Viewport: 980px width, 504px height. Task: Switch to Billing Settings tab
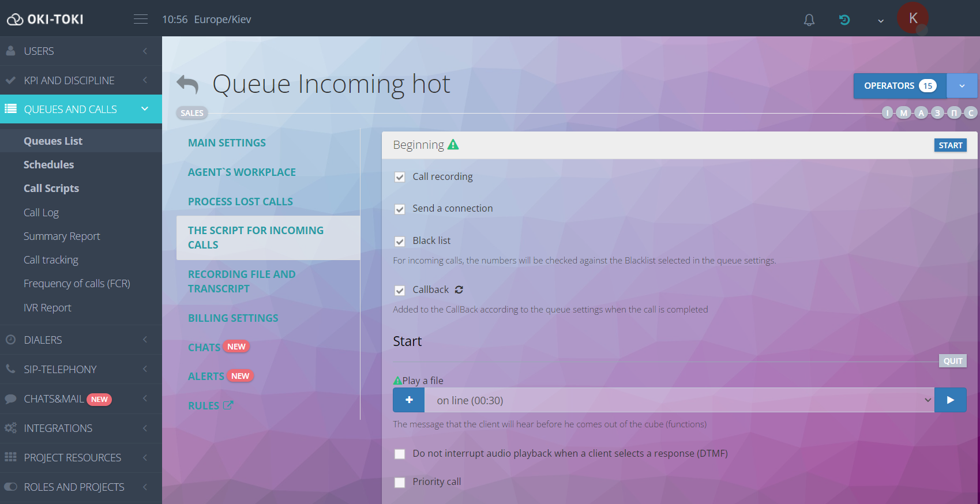[233, 318]
